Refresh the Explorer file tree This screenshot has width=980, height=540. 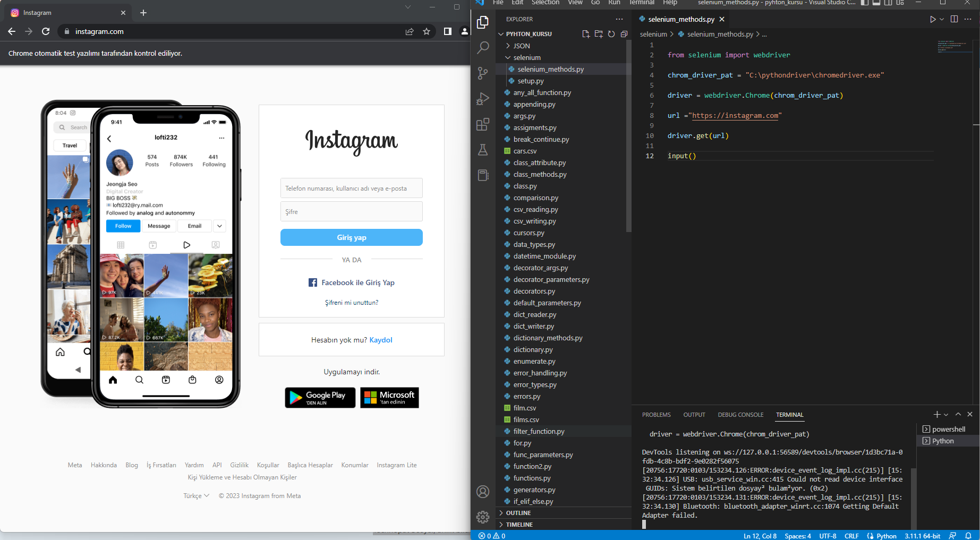click(x=611, y=34)
